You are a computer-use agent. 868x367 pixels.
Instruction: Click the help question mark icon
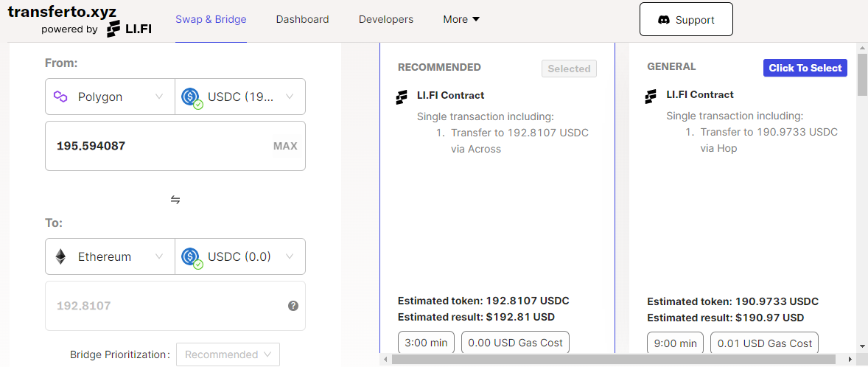tap(293, 306)
